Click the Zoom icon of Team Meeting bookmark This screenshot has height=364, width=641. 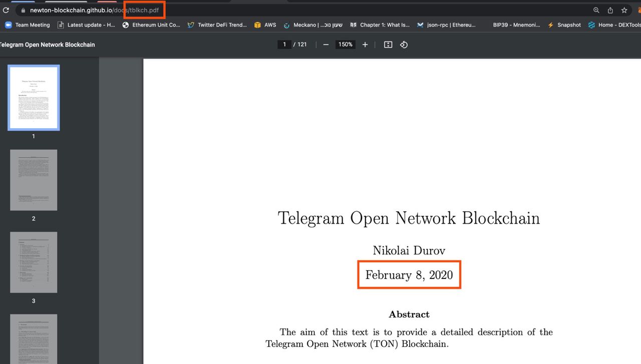coord(8,25)
